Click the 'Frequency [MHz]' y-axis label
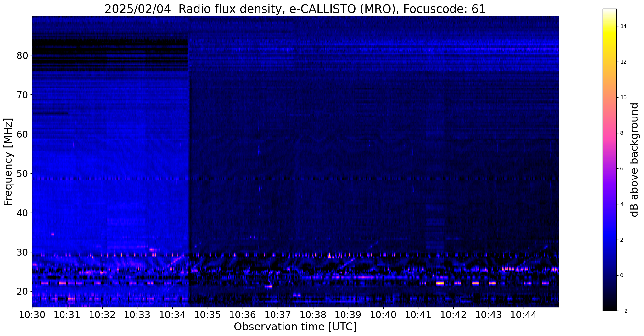Viewport: 644px width, 336px height. (x=8, y=162)
